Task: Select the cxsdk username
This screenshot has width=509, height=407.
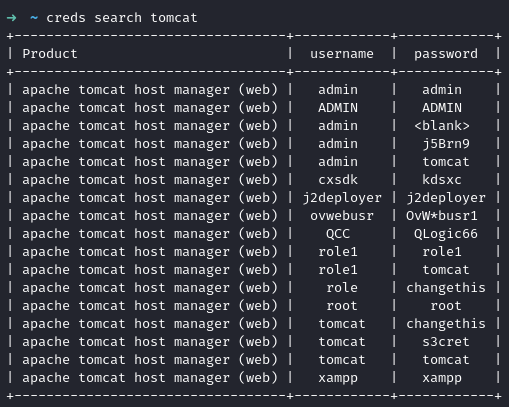Action: [338, 180]
